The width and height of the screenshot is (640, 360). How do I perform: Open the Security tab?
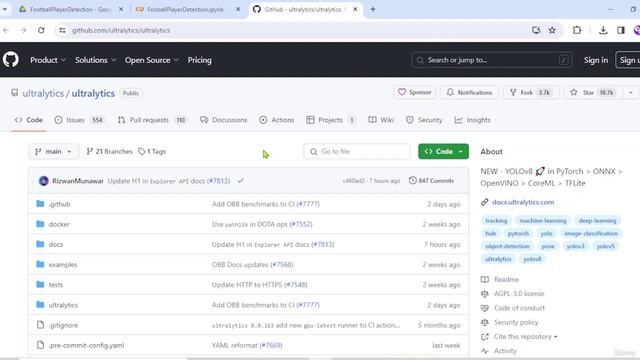(x=424, y=120)
